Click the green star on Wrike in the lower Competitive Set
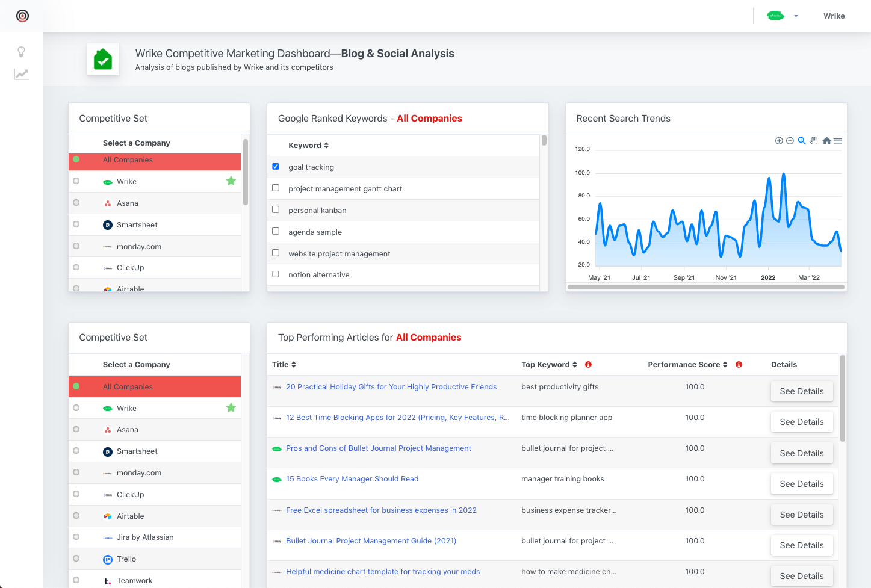This screenshot has height=588, width=871. point(231,408)
